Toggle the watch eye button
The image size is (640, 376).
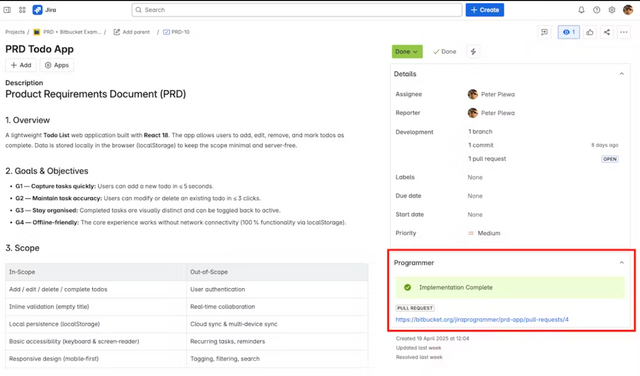(569, 32)
